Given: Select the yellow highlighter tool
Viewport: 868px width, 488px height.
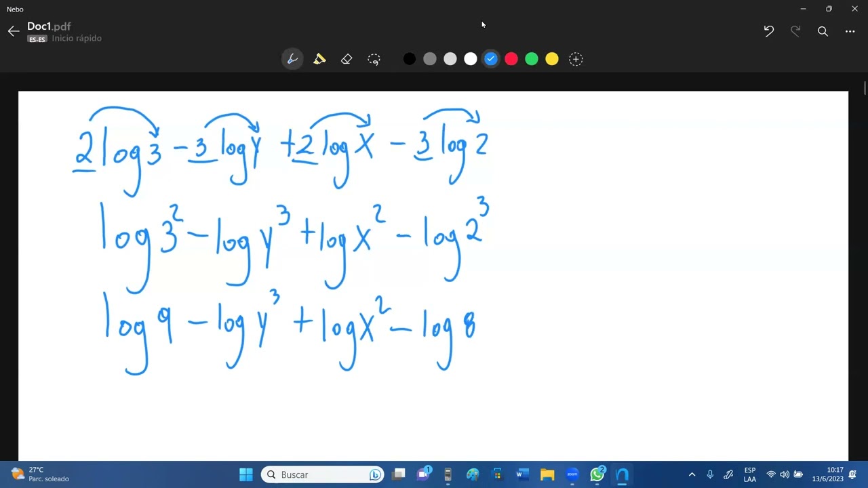Looking at the screenshot, I should (x=319, y=59).
